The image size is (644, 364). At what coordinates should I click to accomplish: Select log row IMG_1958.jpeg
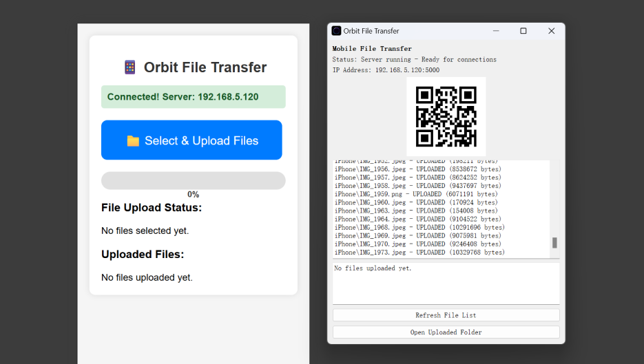coord(417,186)
